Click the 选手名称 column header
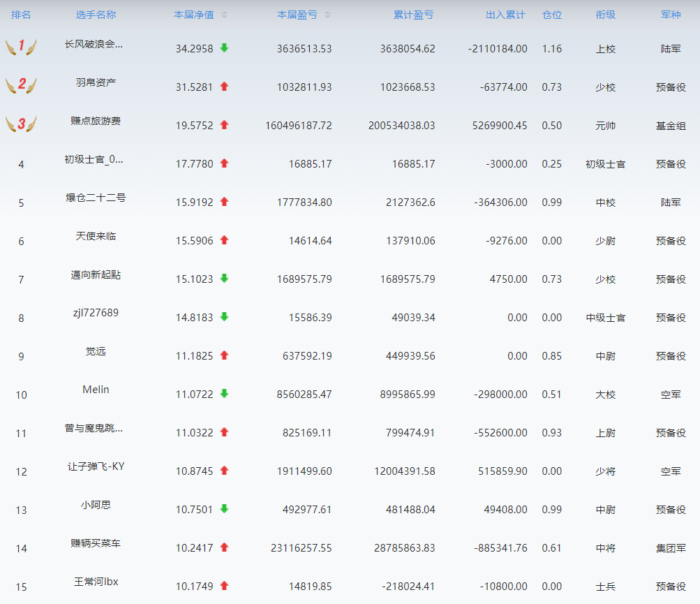The width and height of the screenshot is (700, 604). click(96, 15)
